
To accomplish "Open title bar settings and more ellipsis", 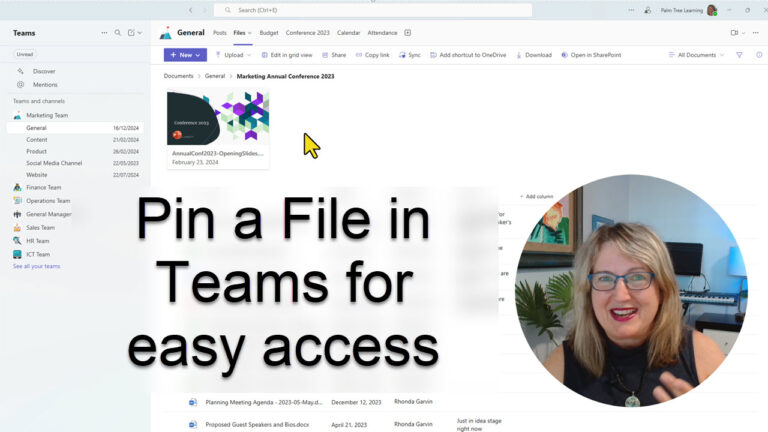I will (x=631, y=10).
